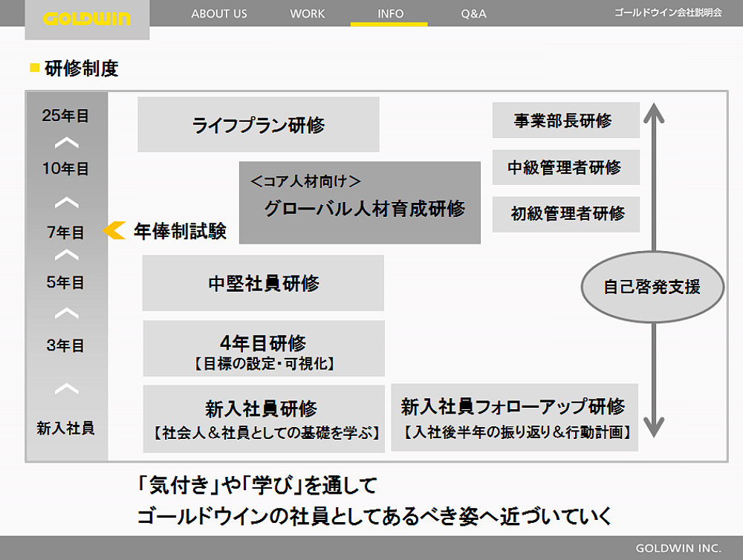Click the GOLDWIN logo in the header
This screenshot has width=743, height=560.
88,16
